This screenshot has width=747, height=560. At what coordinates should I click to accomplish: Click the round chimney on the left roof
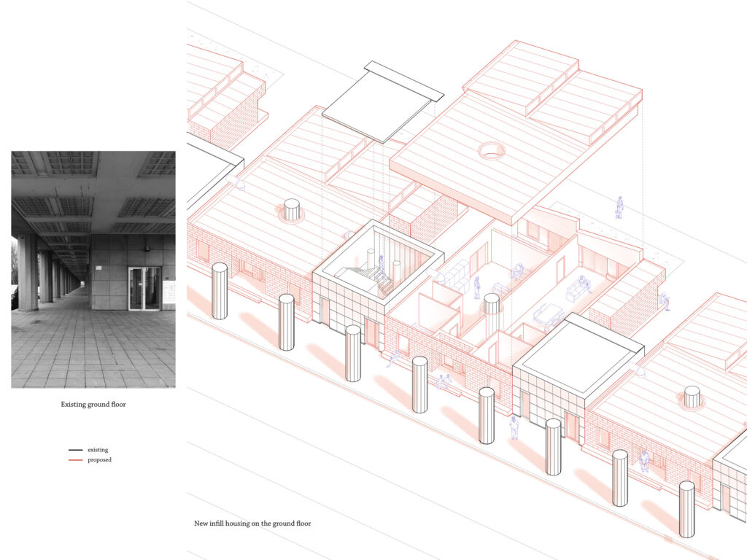(x=291, y=209)
